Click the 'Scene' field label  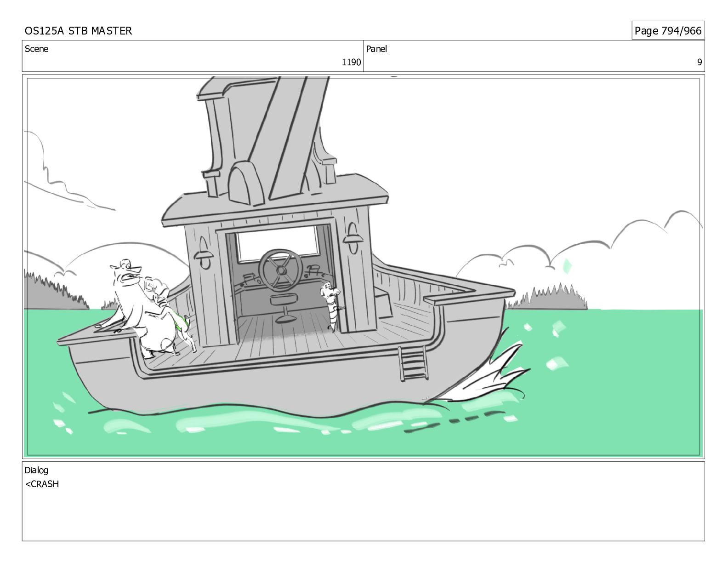pyautogui.click(x=36, y=49)
